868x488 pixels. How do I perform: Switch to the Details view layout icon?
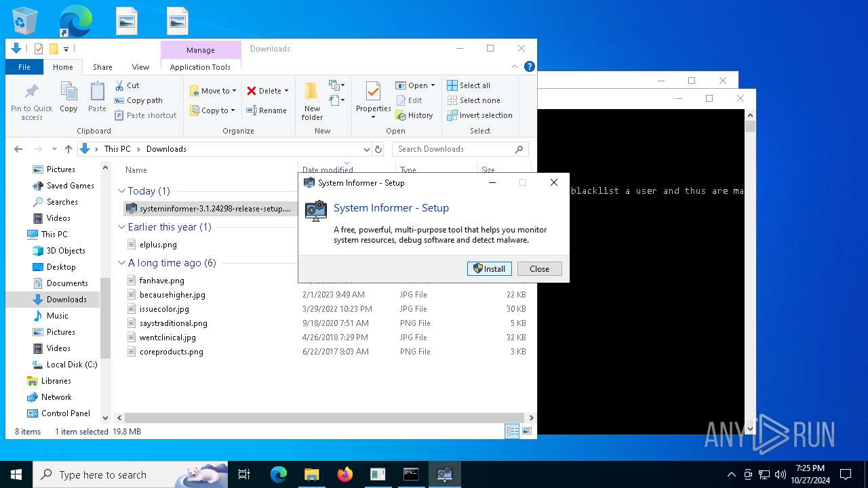pos(513,431)
